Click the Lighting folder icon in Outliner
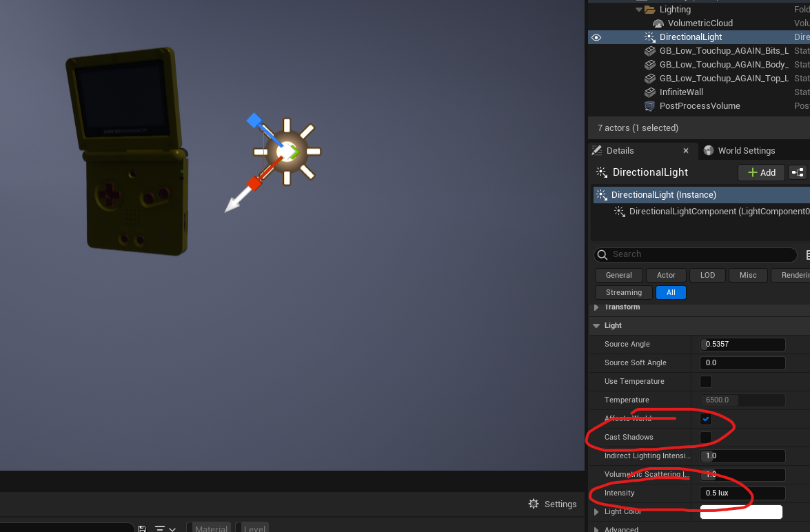Screen dimensions: 810x532 tap(650, 9)
